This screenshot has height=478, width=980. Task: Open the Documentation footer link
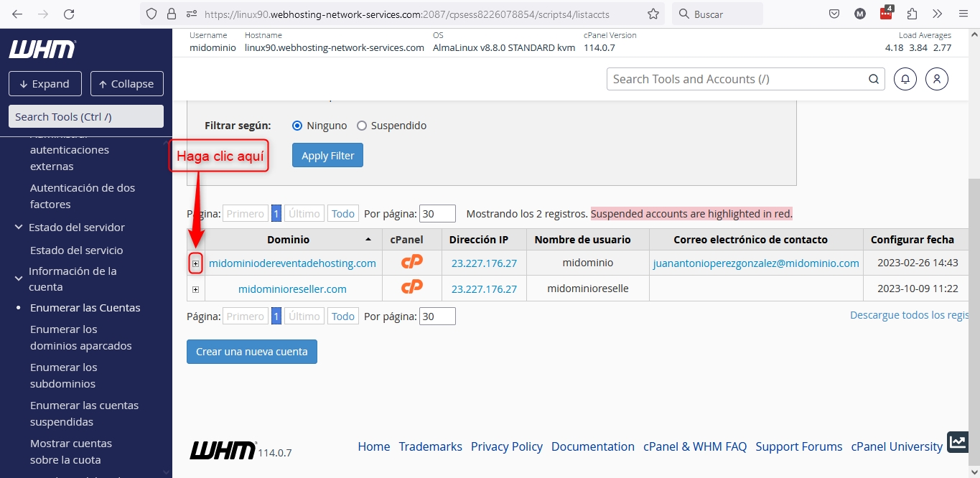592,446
